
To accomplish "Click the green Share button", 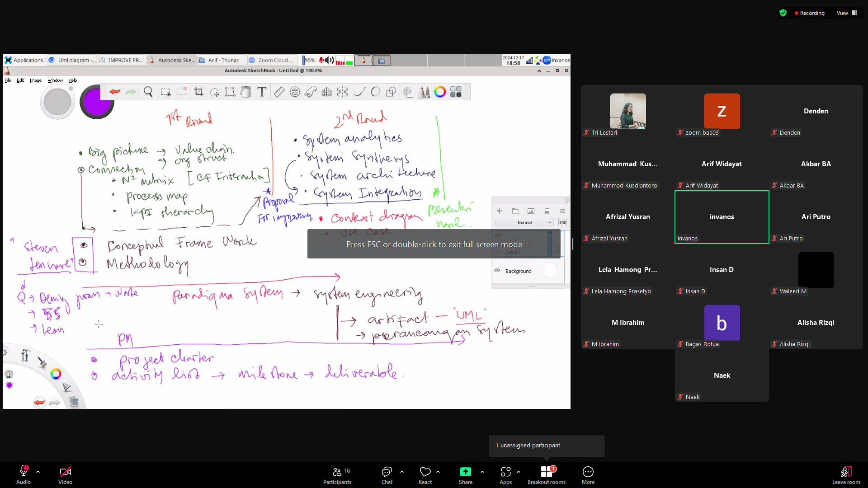I will coord(466,475).
